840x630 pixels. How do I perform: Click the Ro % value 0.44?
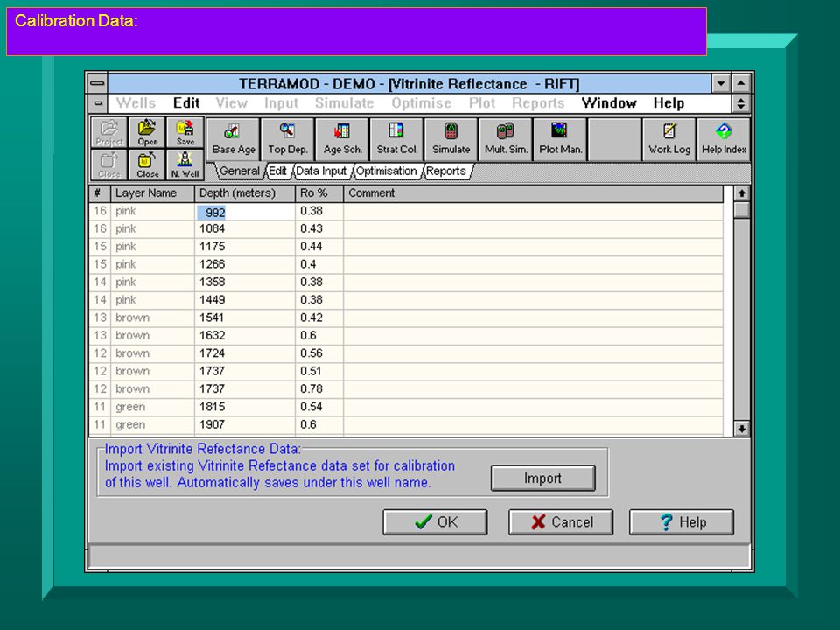coord(319,247)
